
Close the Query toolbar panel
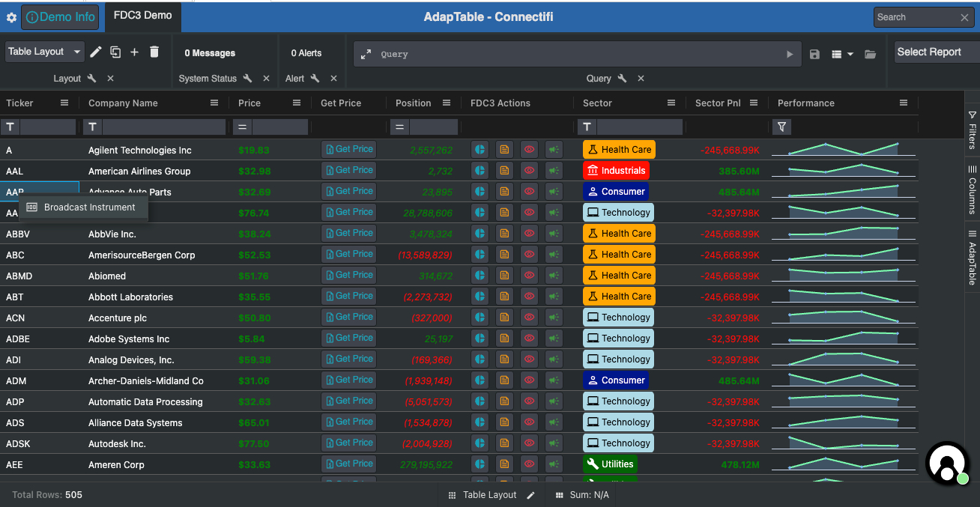click(x=641, y=79)
